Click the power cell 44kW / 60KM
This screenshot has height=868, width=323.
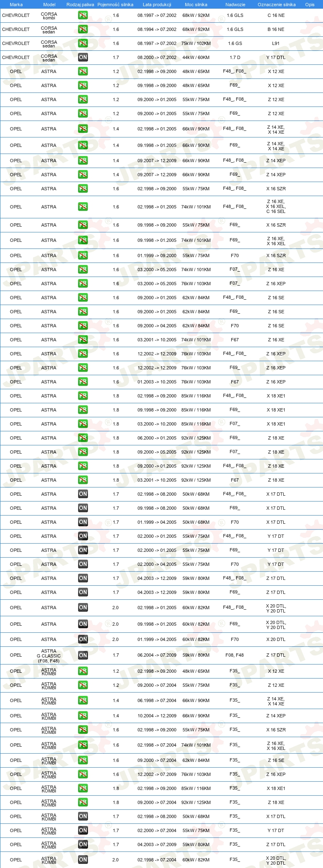(x=196, y=57)
